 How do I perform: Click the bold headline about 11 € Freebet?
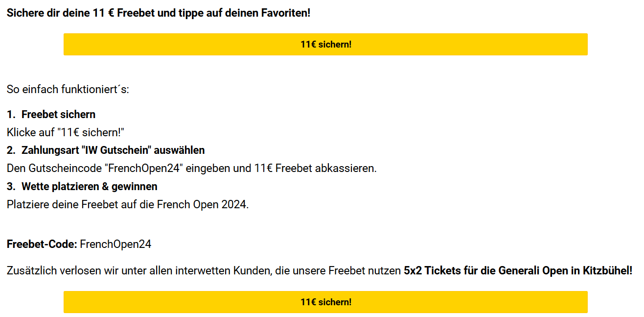click(x=159, y=13)
